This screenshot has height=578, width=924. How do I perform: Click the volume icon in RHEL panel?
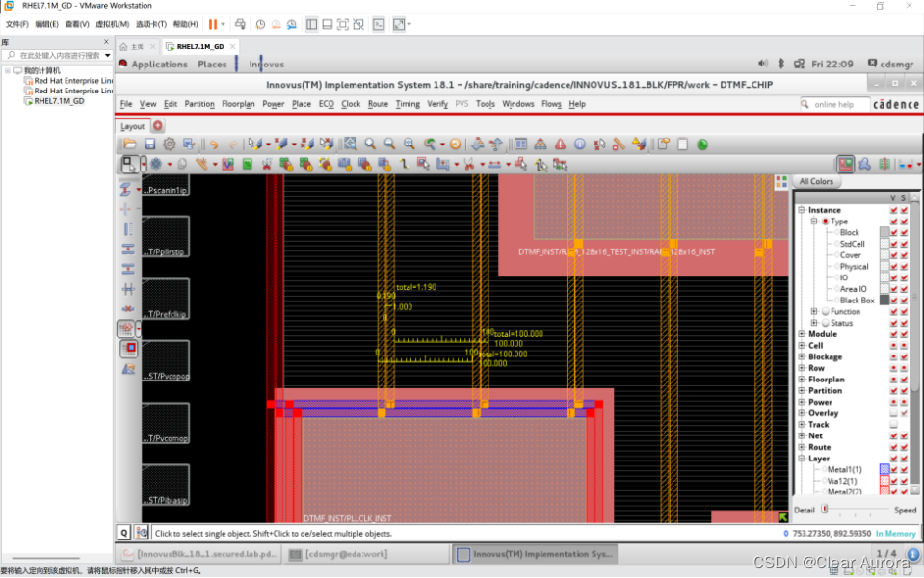[x=762, y=63]
